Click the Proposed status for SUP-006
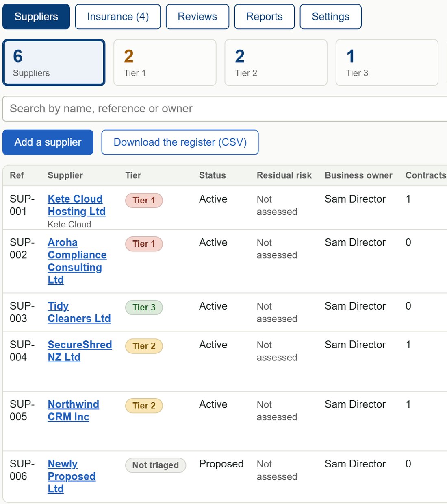 click(x=221, y=464)
